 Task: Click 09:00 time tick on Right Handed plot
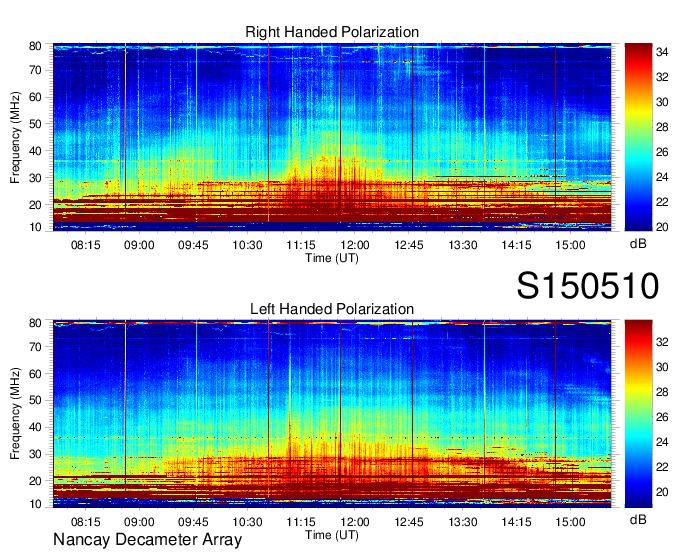[139, 245]
